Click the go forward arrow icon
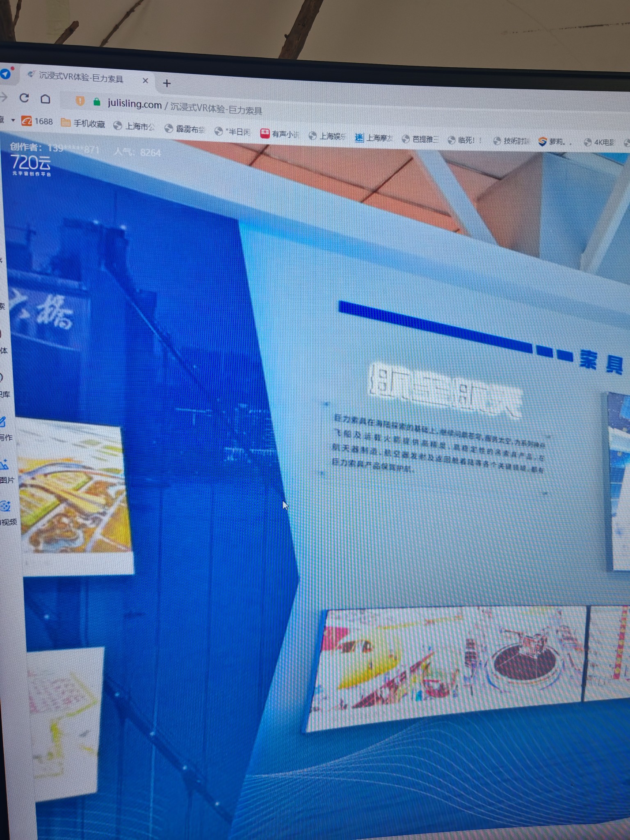 tap(4, 97)
